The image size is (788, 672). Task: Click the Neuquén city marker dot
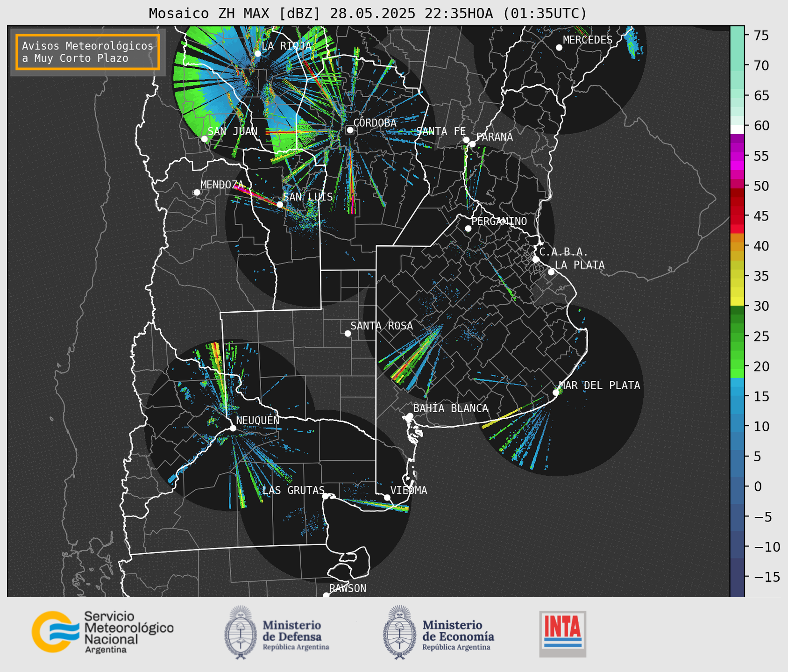pos(233,428)
